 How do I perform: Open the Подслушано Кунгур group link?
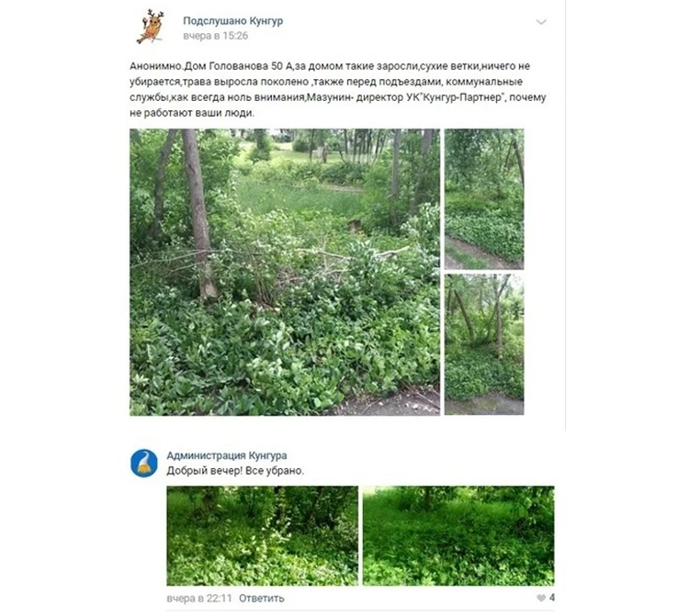point(233,20)
